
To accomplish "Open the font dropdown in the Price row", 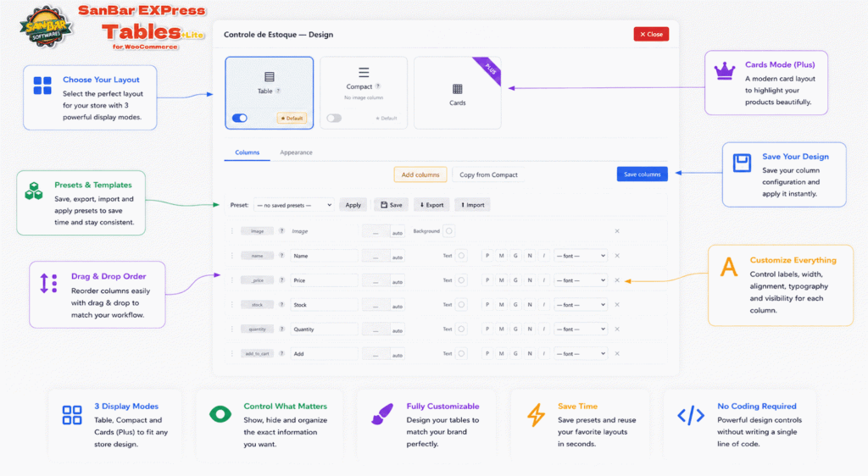I will click(581, 280).
